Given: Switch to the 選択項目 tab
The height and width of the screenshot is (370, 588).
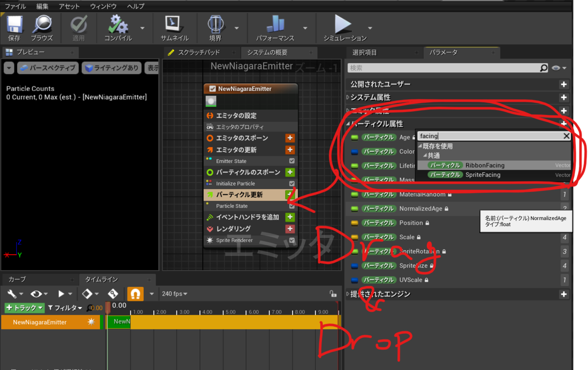Looking at the screenshot, I should (x=365, y=52).
